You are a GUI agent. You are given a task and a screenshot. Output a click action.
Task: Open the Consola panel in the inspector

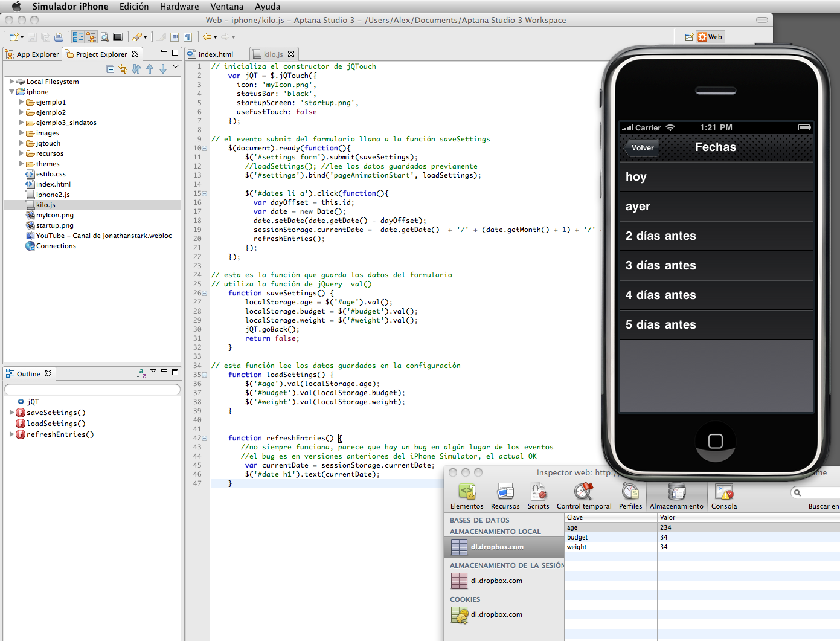723,495
